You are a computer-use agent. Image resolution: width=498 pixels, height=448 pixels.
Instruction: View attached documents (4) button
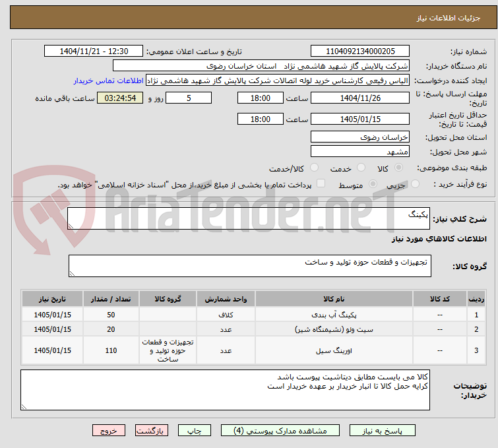[280, 431]
